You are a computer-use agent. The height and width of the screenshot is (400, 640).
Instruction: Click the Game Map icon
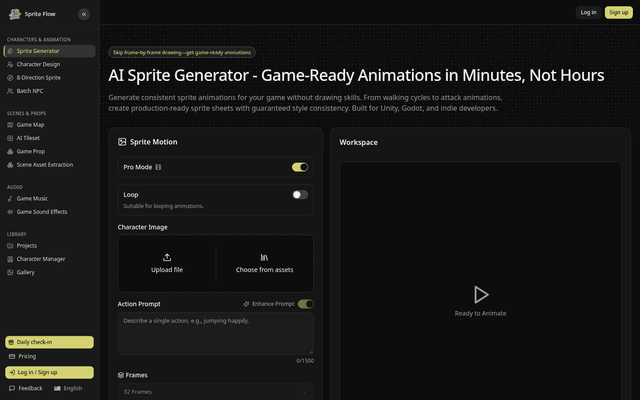tap(10, 125)
